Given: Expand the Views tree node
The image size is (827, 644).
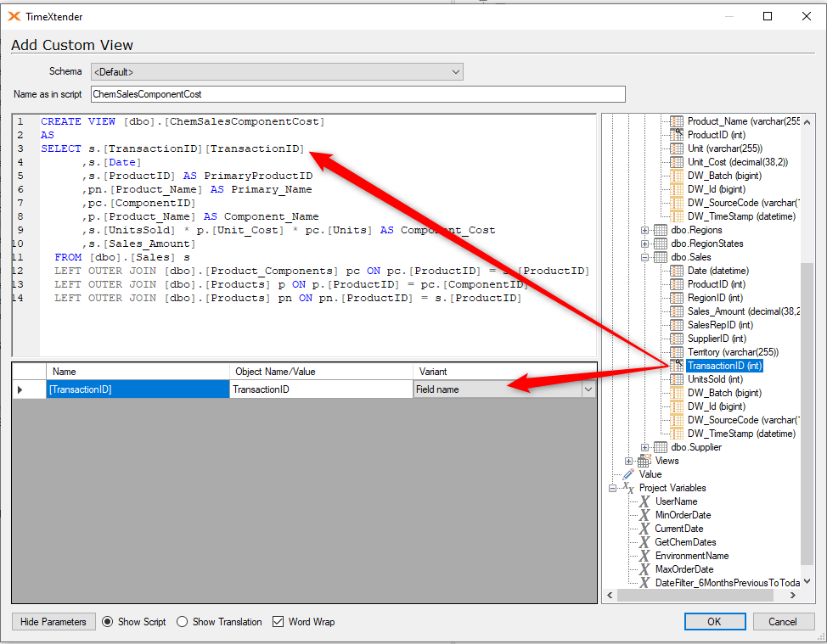Looking at the screenshot, I should pos(628,461).
